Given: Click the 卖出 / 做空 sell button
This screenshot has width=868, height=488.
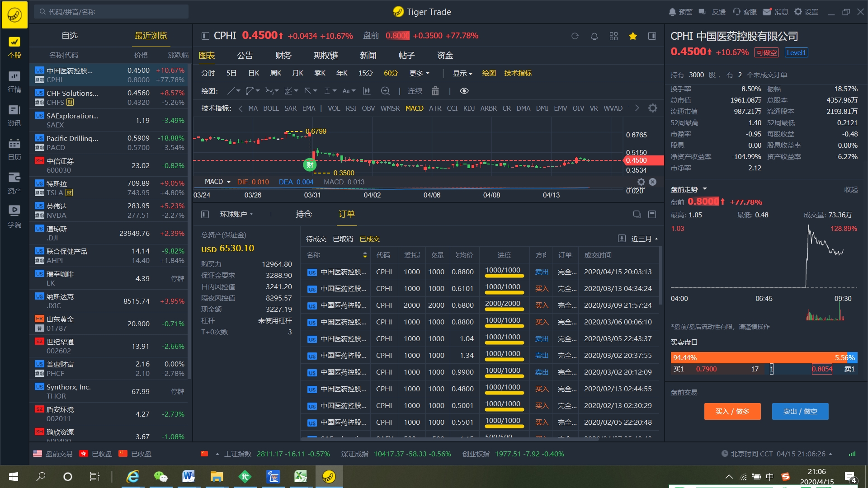Looking at the screenshot, I should click(x=800, y=411).
